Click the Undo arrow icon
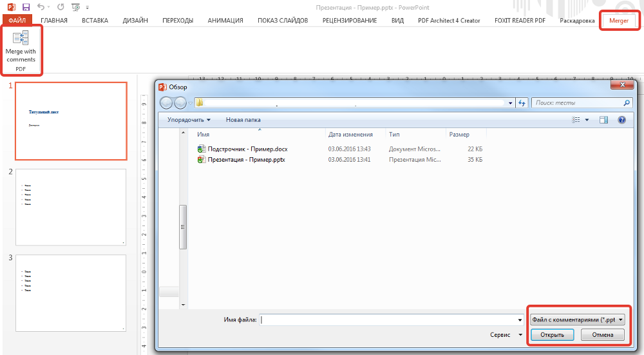The width and height of the screenshot is (644, 355). pos(41,7)
